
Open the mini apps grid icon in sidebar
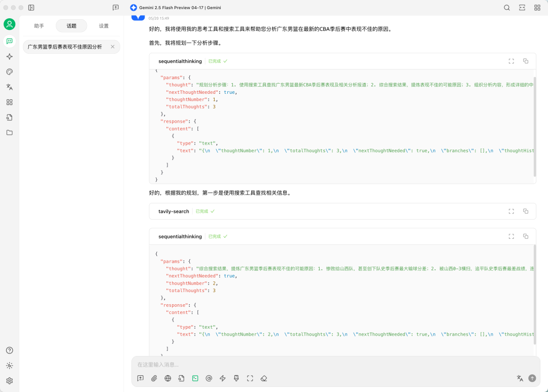click(x=9, y=102)
